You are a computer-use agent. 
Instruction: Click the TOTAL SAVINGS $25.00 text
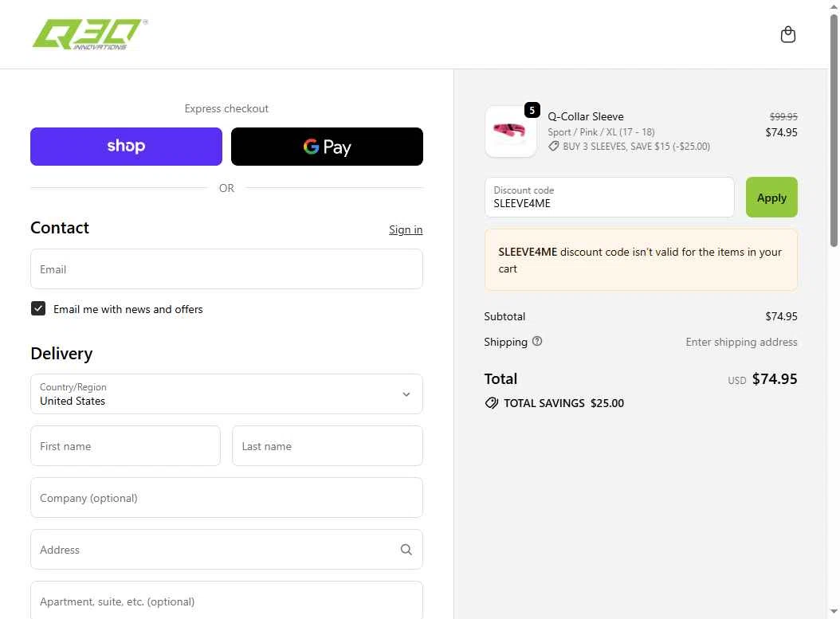click(563, 403)
